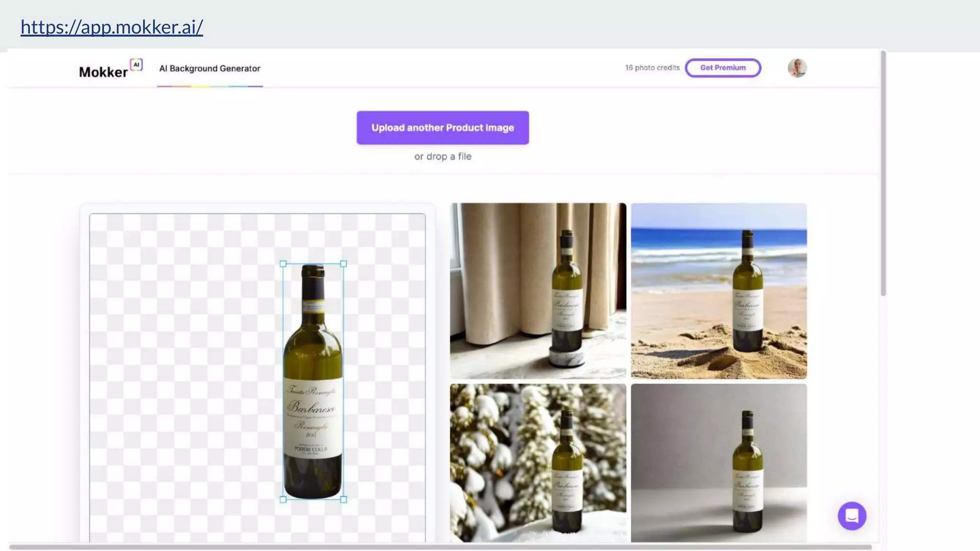The image size is (980, 551).
Task: Click the Mokker AI logo
Action: [103, 72]
